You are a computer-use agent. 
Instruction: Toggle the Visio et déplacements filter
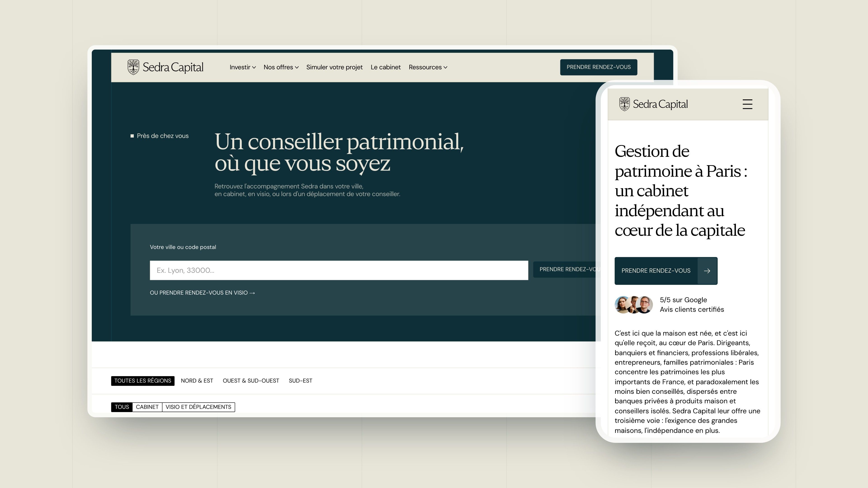coord(198,407)
